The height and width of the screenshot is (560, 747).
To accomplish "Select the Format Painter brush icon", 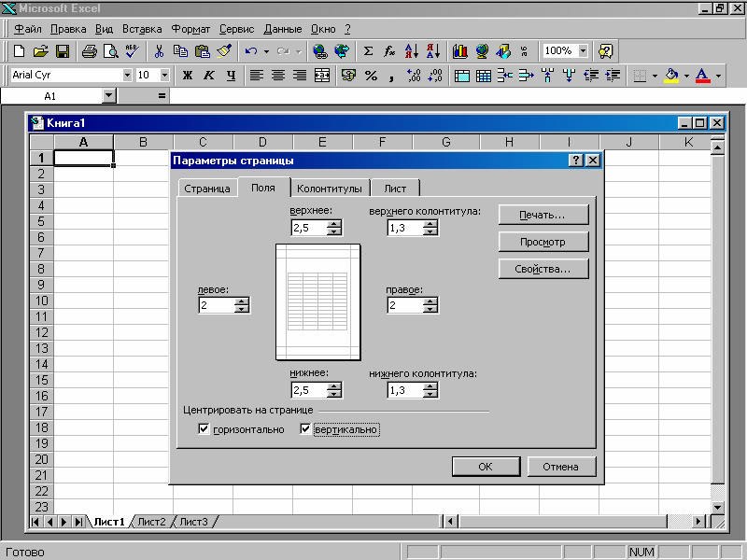I will point(224,51).
